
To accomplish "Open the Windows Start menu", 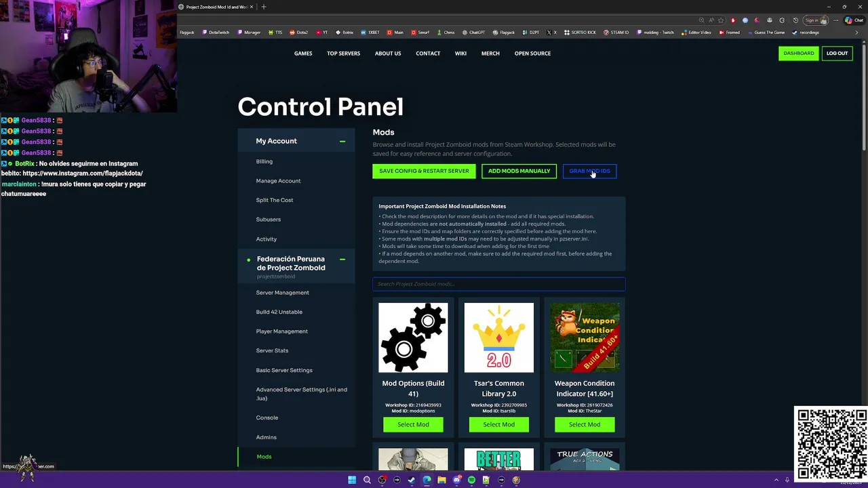I will tap(352, 480).
